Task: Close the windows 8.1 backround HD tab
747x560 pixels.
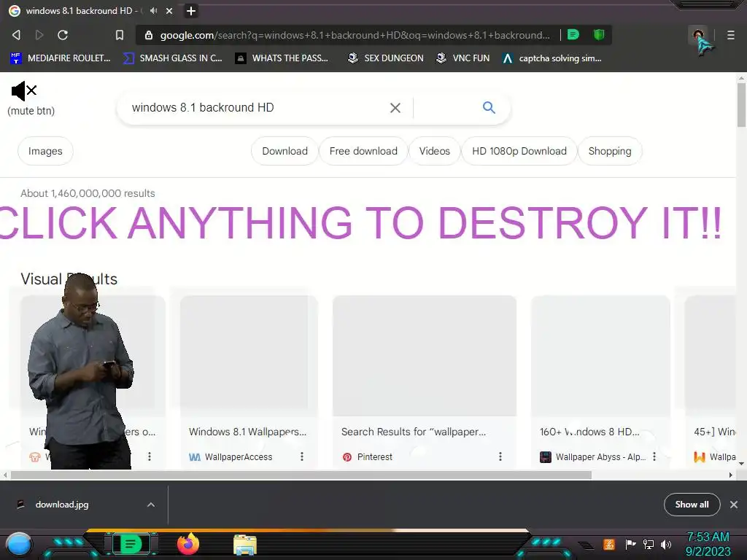Action: coord(169,11)
